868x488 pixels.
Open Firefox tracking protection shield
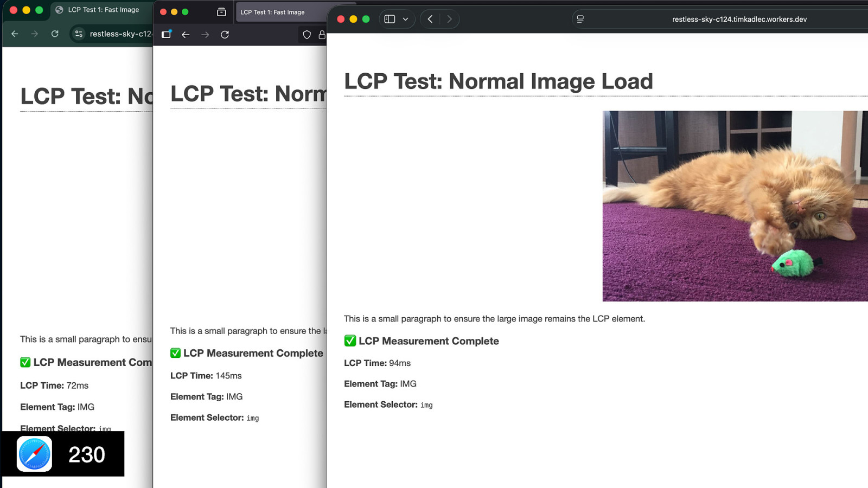(x=307, y=35)
